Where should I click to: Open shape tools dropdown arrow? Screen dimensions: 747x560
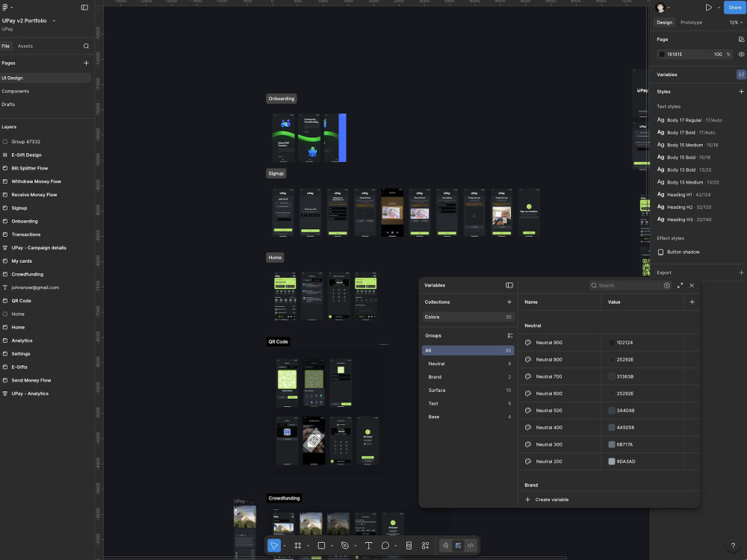coord(332,547)
